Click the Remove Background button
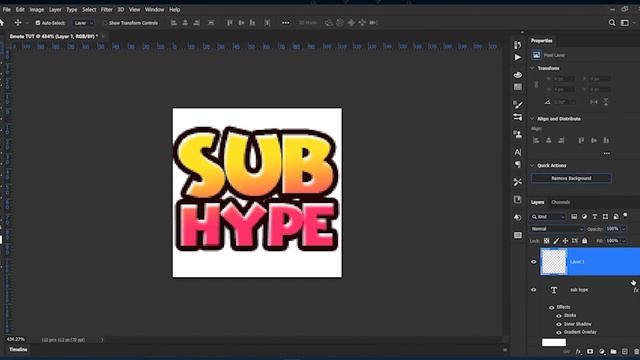The image size is (640, 360). pyautogui.click(x=571, y=178)
